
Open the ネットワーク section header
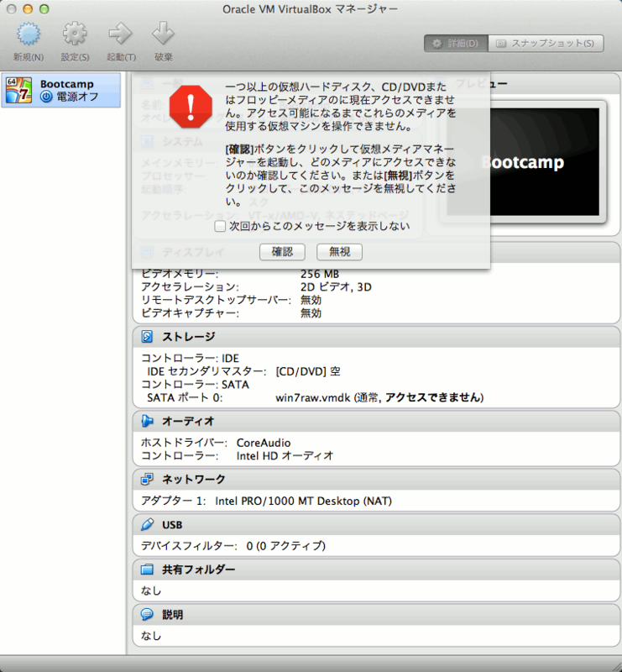[376, 479]
